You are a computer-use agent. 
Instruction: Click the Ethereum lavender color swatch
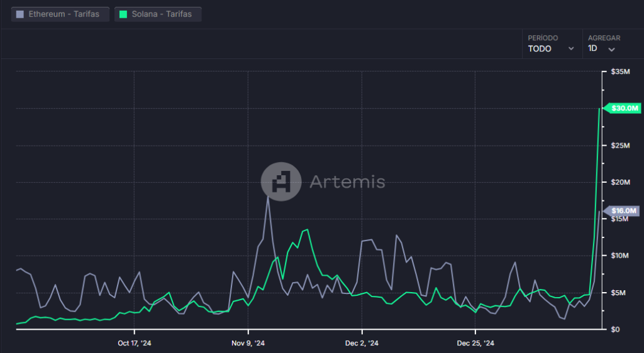(19, 14)
